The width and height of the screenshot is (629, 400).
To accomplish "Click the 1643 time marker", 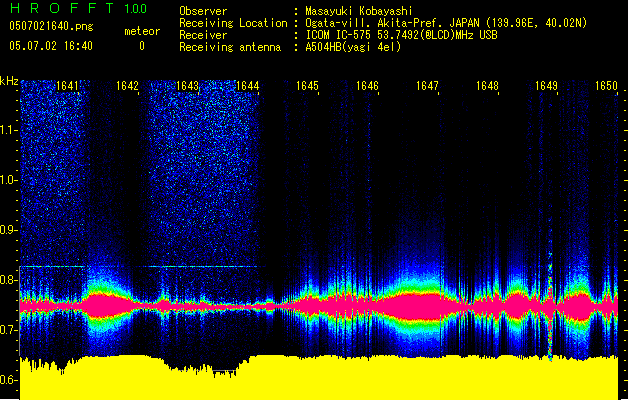I will (x=187, y=86).
